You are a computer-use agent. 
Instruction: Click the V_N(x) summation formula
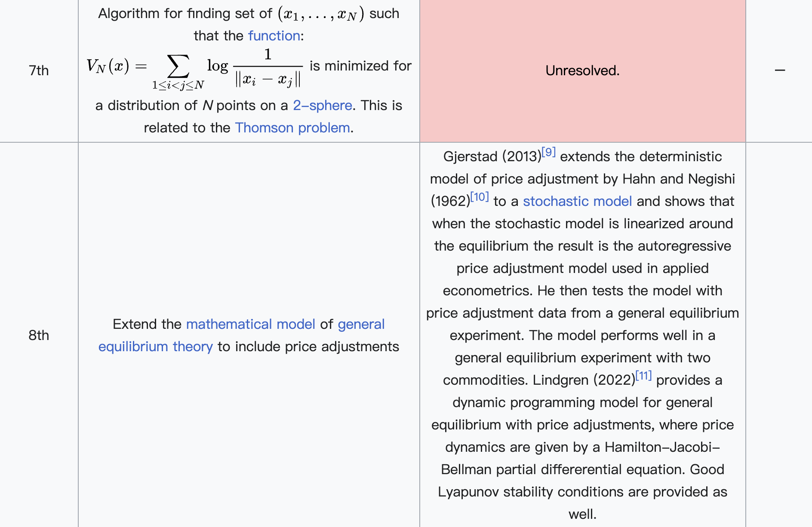194,67
